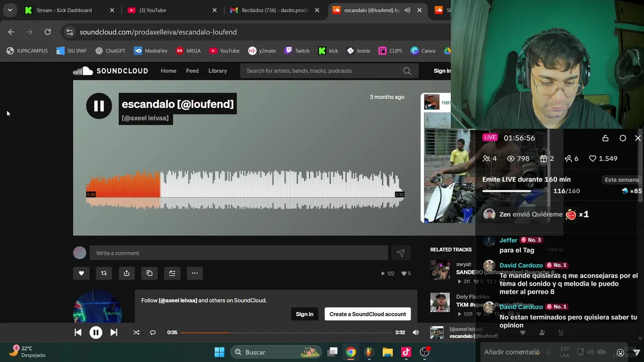Viewport: 644px width, 362px height.
Task: Toggle shuffle in bottom player
Action: tap(136, 332)
